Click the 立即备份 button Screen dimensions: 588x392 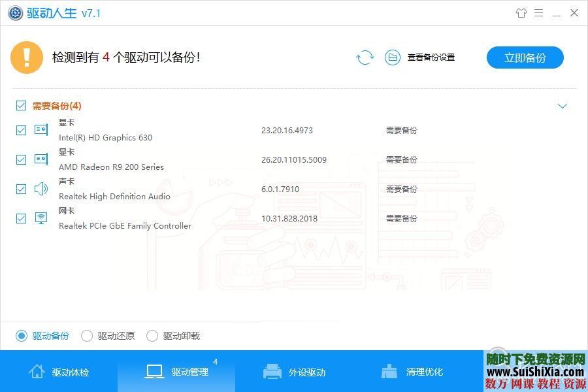coord(525,57)
